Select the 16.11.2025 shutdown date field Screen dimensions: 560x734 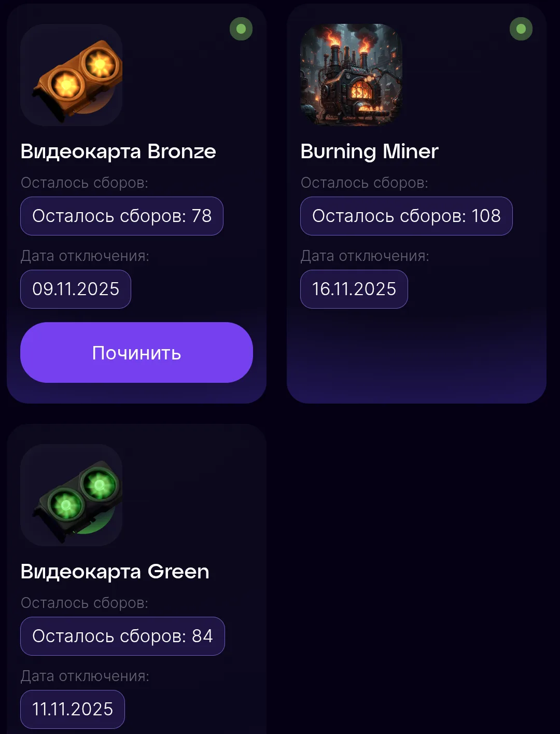pyautogui.click(x=354, y=289)
